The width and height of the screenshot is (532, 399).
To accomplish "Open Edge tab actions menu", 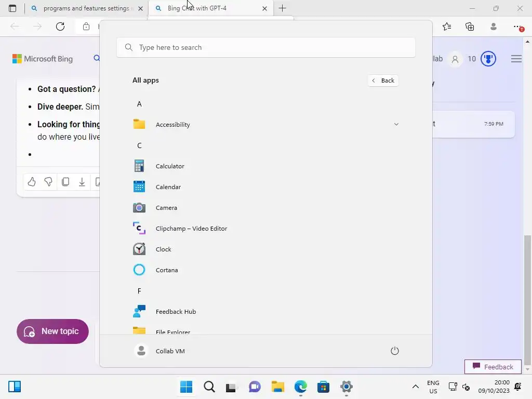I will pyautogui.click(x=12, y=8).
